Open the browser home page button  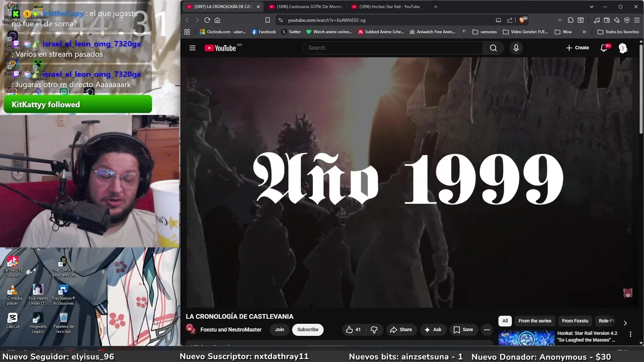[x=217, y=20]
